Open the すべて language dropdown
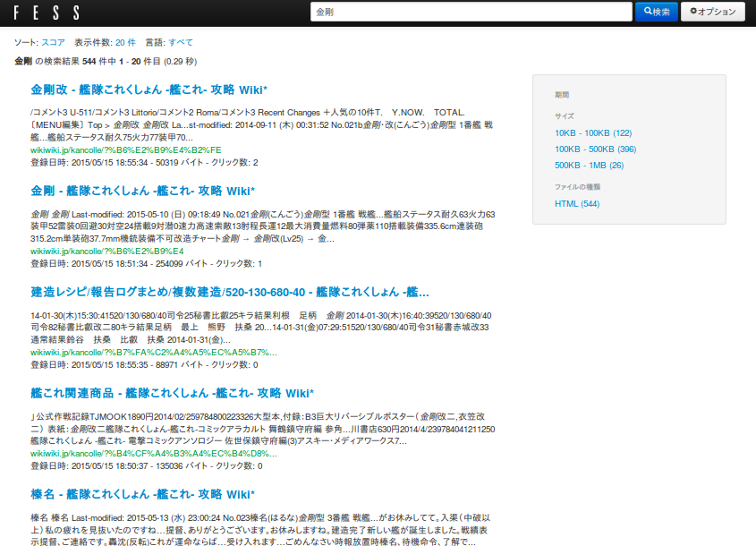Image resolution: width=756 pixels, height=546 pixels. 181,42
